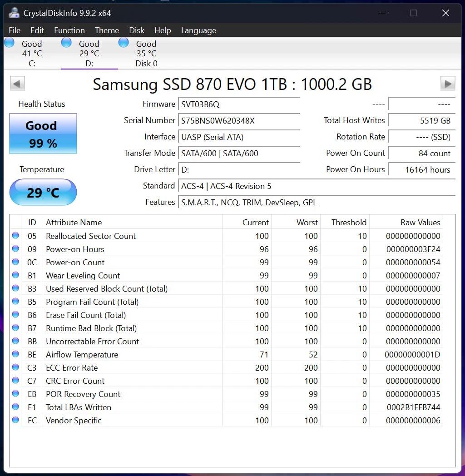
Task: Click raw value 0002B1FEB744
Action: [x=413, y=407]
